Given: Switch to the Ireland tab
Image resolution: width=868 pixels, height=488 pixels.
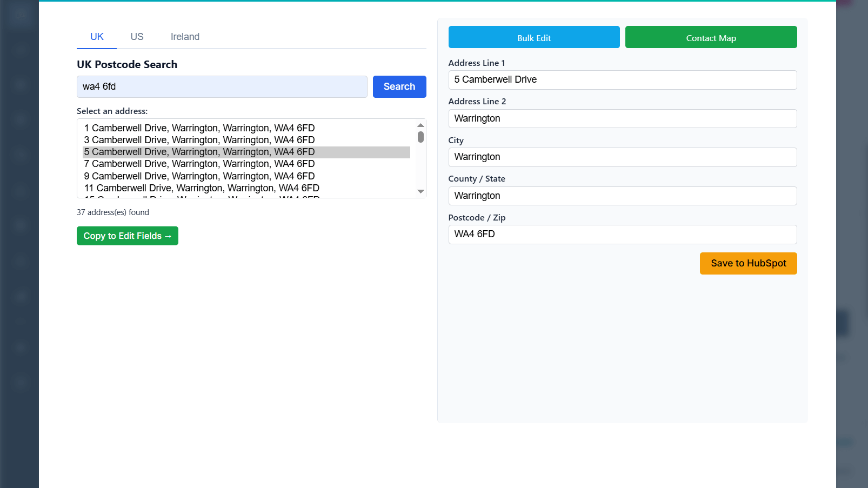Looking at the screenshot, I should [x=185, y=36].
